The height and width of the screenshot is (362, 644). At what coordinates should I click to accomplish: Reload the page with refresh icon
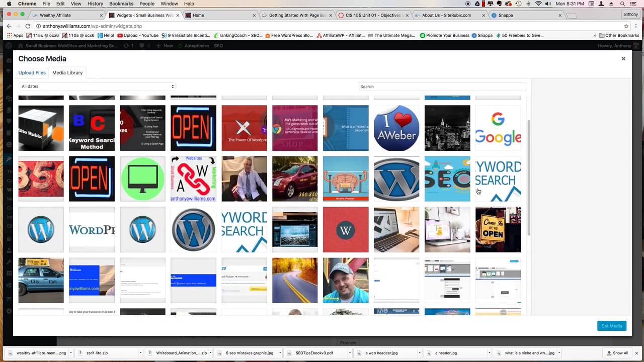tap(27, 26)
